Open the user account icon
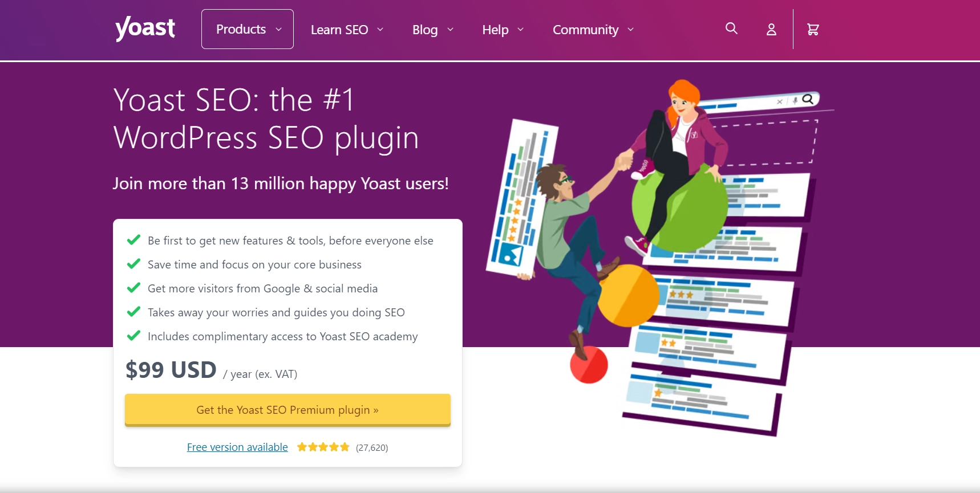Image resolution: width=980 pixels, height=493 pixels. (x=771, y=29)
